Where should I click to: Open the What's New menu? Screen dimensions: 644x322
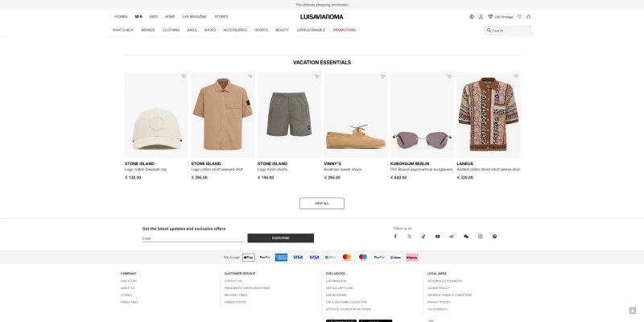(x=123, y=30)
